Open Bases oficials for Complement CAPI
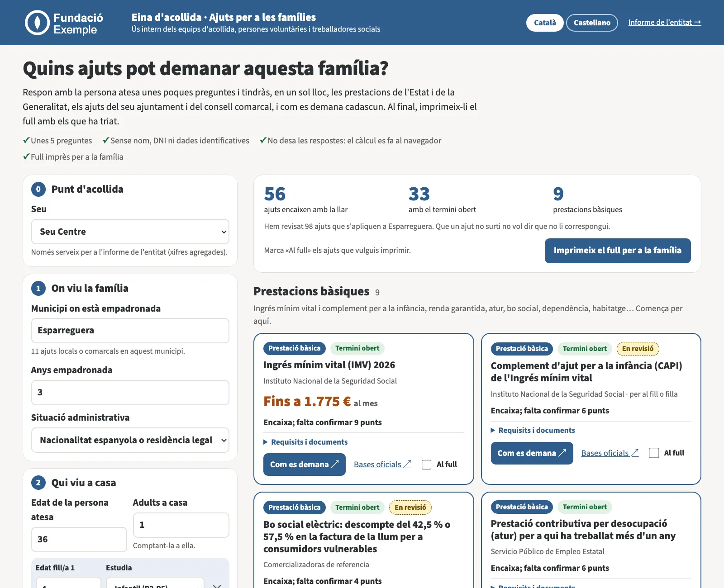The width and height of the screenshot is (724, 588). (610, 453)
